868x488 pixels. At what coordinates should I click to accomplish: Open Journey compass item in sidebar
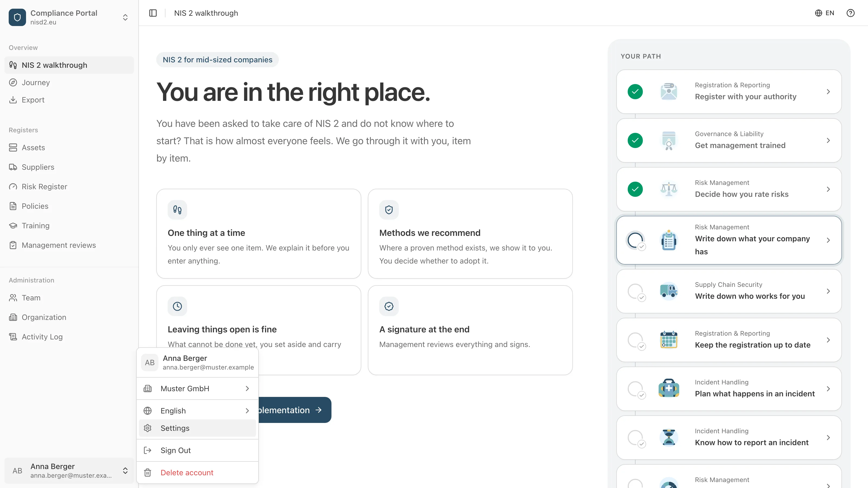69,82
